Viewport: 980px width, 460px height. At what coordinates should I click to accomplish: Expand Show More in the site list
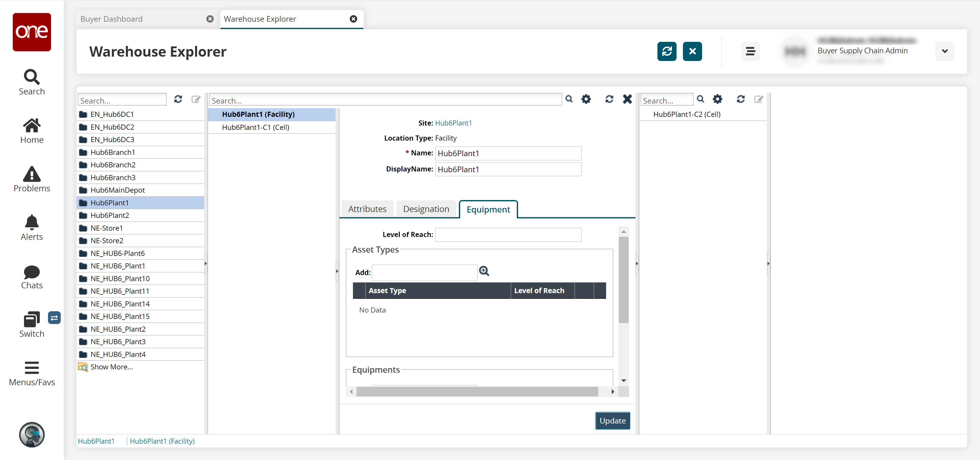click(x=111, y=367)
